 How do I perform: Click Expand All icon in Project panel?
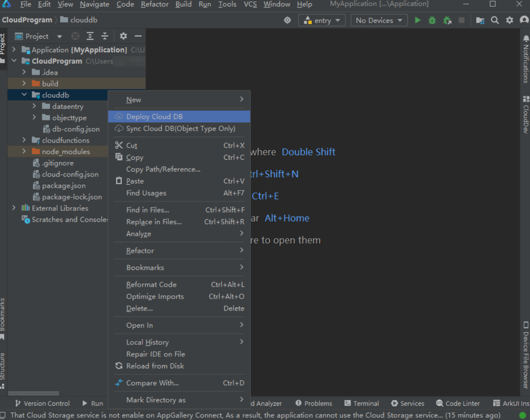(90, 36)
